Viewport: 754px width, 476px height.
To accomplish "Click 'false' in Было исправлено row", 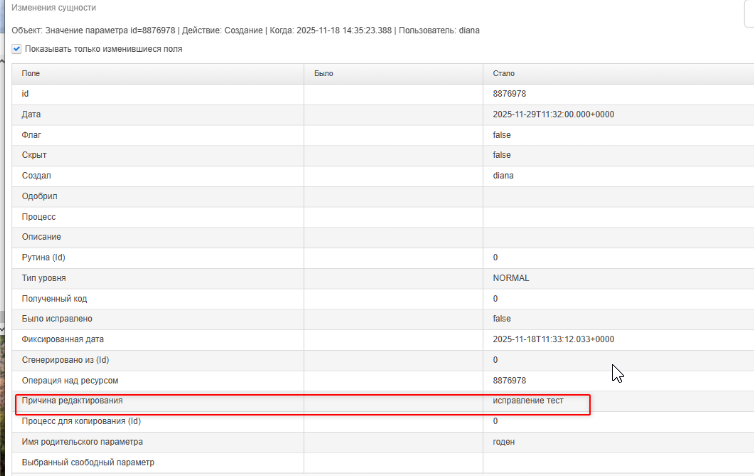I will (502, 319).
